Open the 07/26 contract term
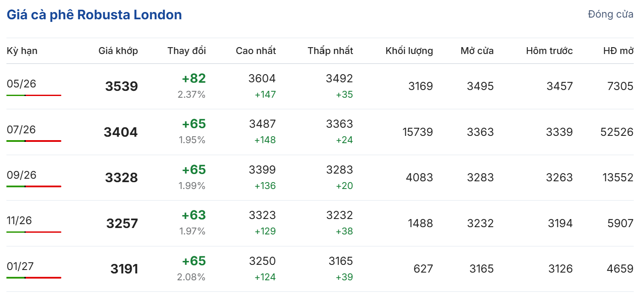The height and width of the screenshot is (294, 644). [21, 129]
